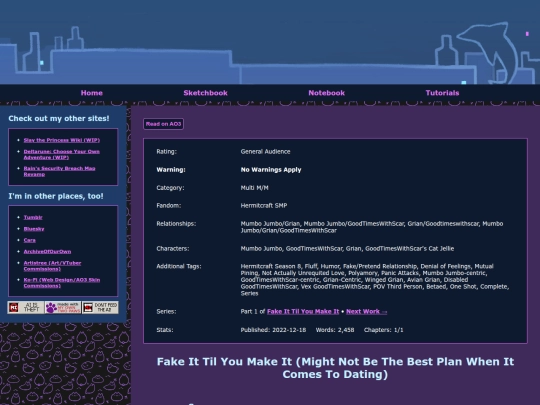
Task: Click the 'AI is Theft' badge
Action: [26, 307]
